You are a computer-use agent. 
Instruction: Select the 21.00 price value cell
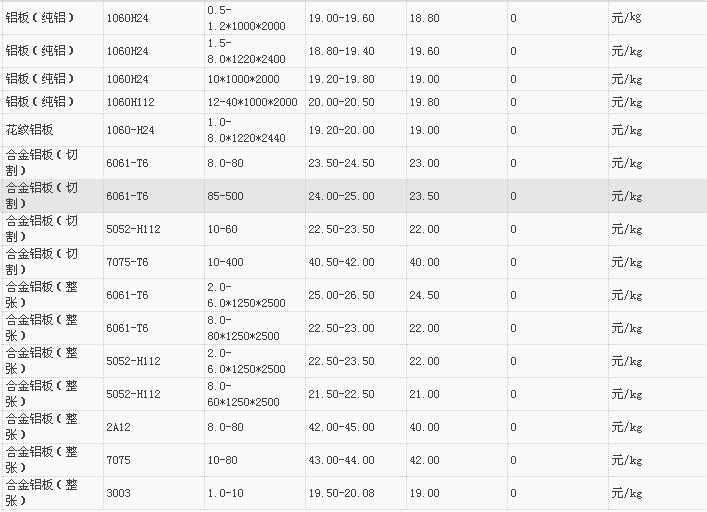pos(424,394)
